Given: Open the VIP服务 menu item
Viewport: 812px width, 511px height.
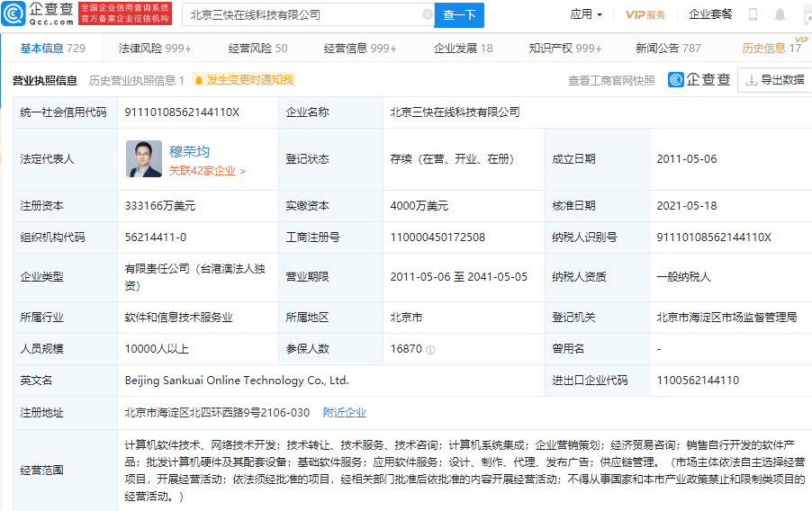Looking at the screenshot, I should pos(645,14).
